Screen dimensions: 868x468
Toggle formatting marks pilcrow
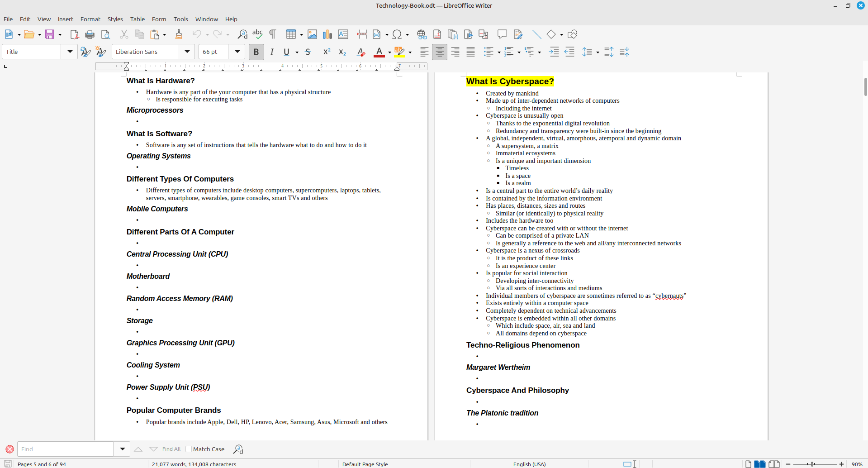tap(273, 34)
